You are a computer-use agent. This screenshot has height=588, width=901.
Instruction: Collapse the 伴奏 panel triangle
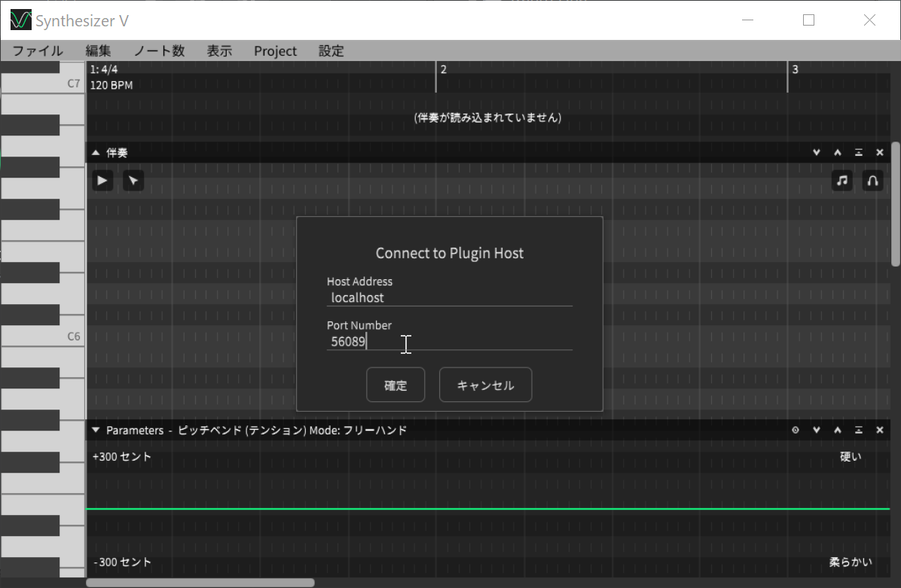click(x=96, y=153)
